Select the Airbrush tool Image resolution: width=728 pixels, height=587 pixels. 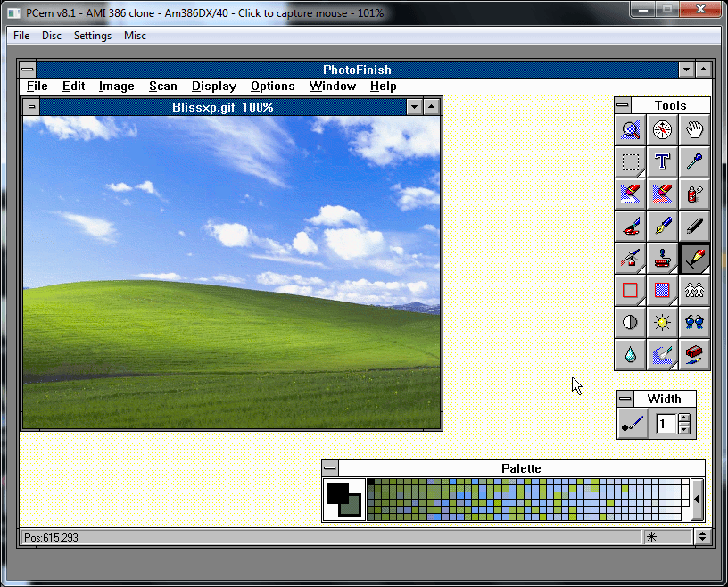630,258
